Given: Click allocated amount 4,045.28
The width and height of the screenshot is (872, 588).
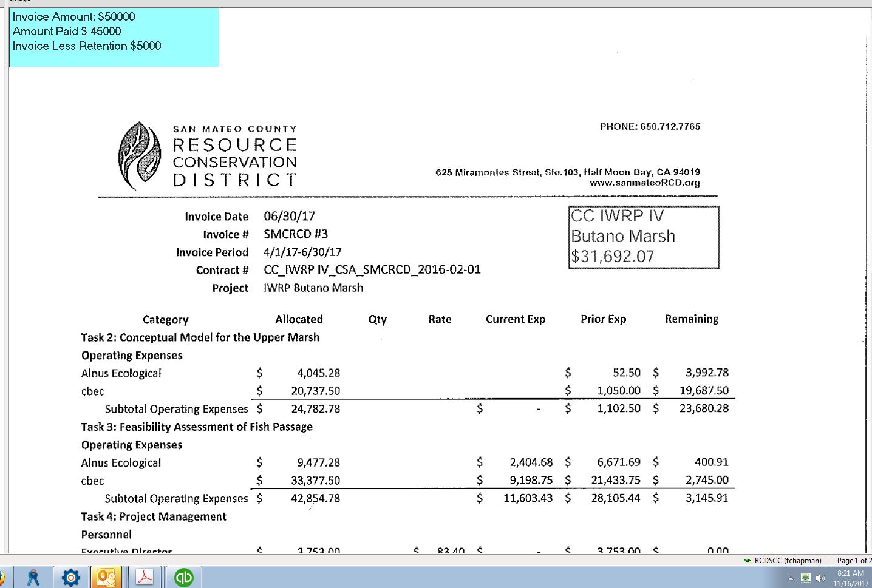Looking at the screenshot, I should click(318, 373).
